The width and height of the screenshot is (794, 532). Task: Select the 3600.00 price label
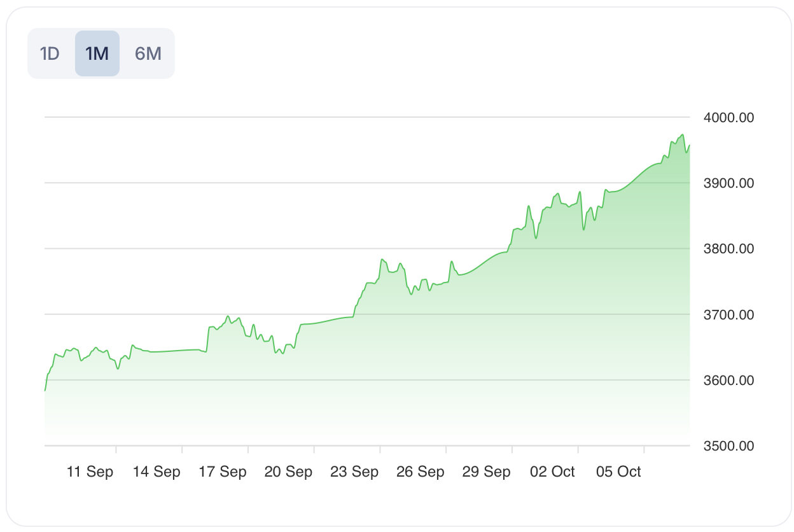(728, 381)
